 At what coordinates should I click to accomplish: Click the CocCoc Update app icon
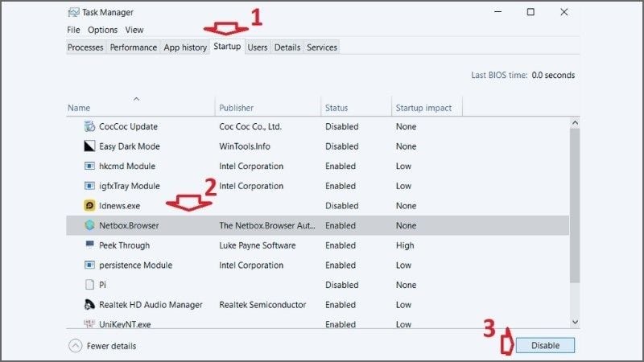tap(89, 126)
